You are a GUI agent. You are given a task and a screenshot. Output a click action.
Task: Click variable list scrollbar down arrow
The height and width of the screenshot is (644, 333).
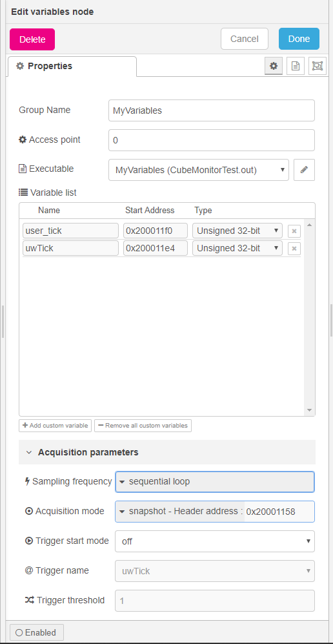[310, 410]
